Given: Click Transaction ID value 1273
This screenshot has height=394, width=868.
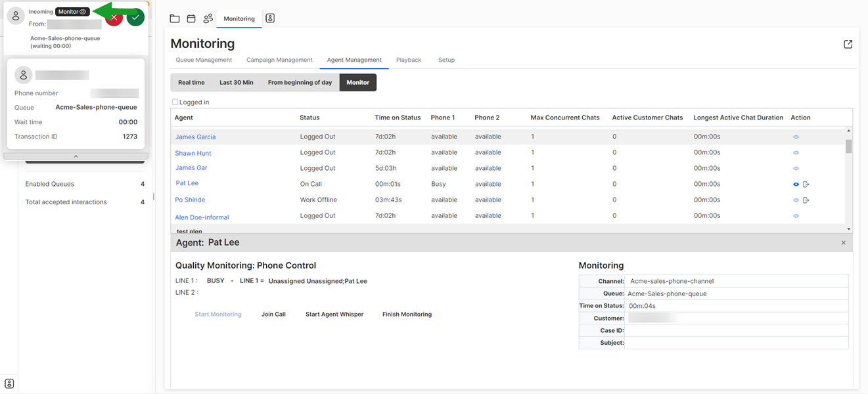Looking at the screenshot, I should pos(130,137).
